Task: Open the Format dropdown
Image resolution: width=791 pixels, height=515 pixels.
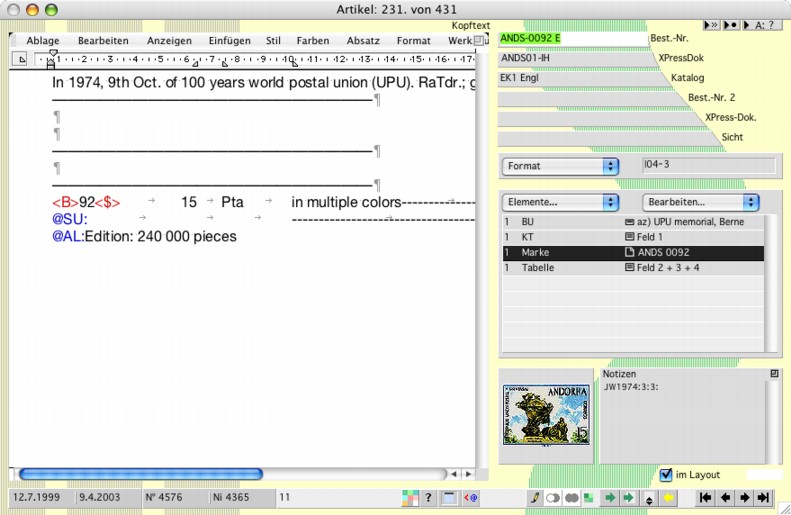Action: point(560,166)
